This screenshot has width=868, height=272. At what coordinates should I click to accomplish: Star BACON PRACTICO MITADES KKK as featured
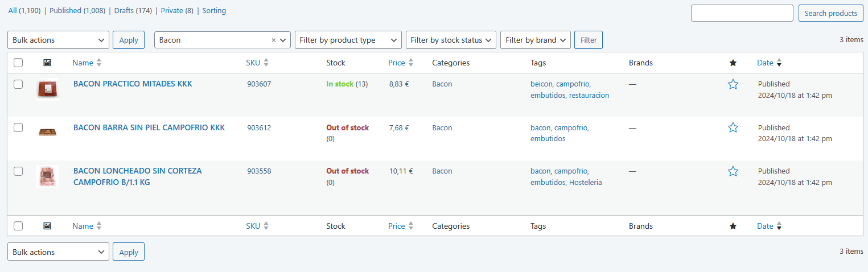pyautogui.click(x=733, y=84)
